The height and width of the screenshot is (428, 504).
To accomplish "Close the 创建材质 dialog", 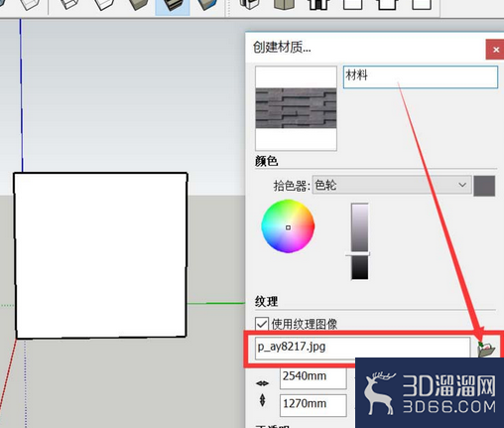I will (x=495, y=50).
